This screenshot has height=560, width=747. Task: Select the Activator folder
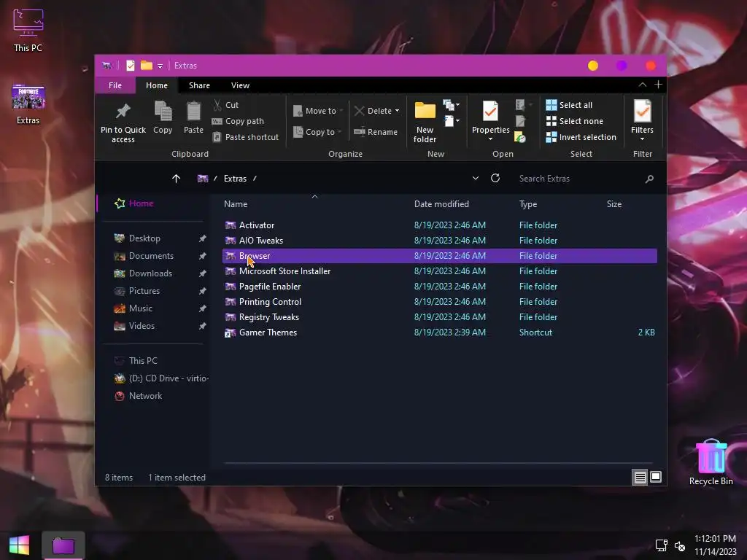(439, 225)
